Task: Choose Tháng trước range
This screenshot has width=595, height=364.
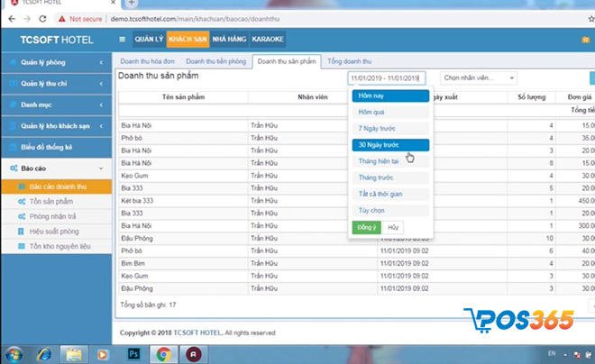Action: tap(390, 177)
